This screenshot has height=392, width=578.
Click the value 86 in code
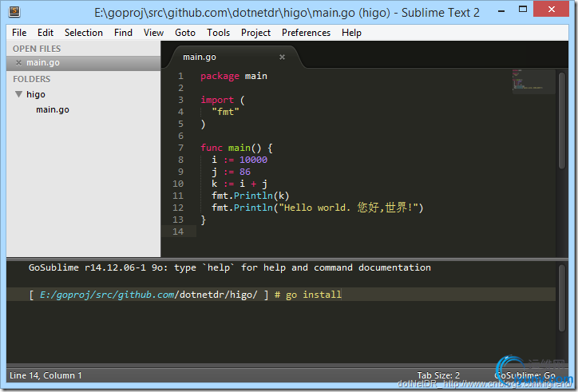pyautogui.click(x=245, y=172)
